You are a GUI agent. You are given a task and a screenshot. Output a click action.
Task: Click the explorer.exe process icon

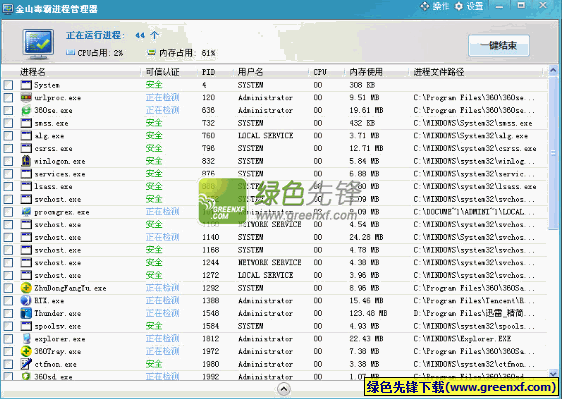click(x=26, y=339)
